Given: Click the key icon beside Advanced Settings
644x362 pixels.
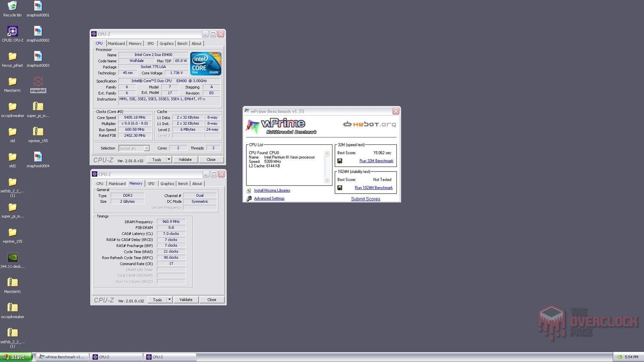Looking at the screenshot, I should (x=249, y=198).
